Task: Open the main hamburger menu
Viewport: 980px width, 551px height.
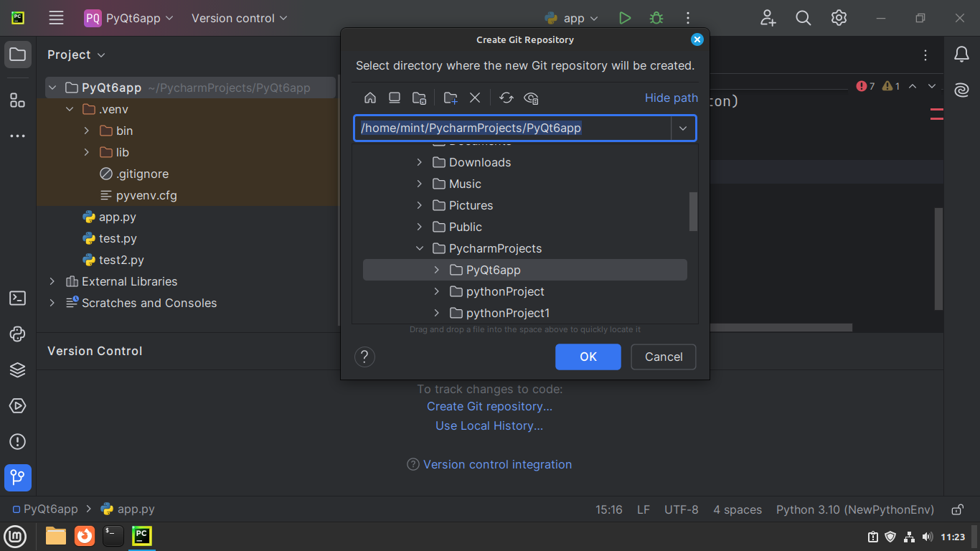Action: click(56, 18)
